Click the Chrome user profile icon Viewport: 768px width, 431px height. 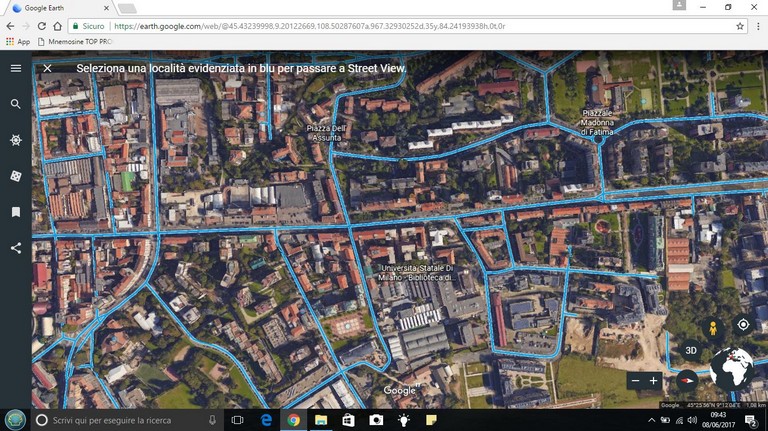tap(679, 5)
